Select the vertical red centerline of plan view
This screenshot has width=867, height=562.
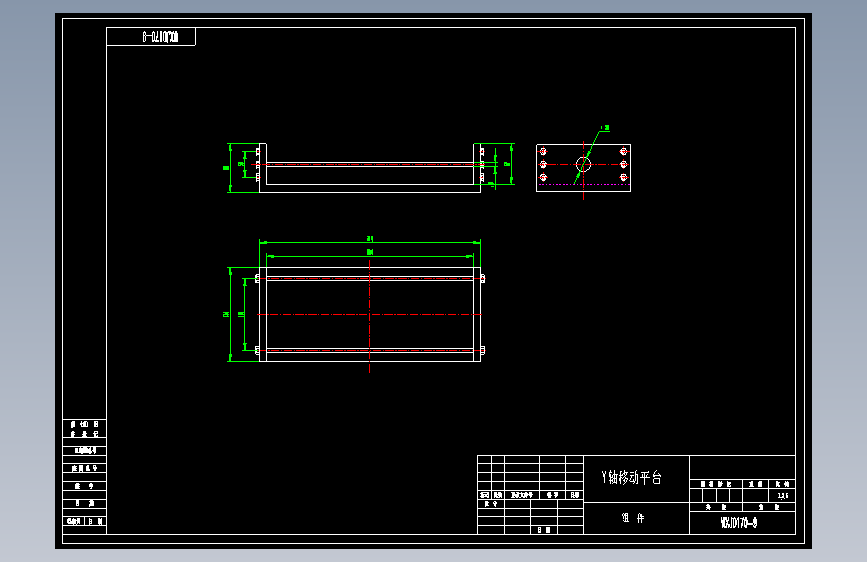369,316
